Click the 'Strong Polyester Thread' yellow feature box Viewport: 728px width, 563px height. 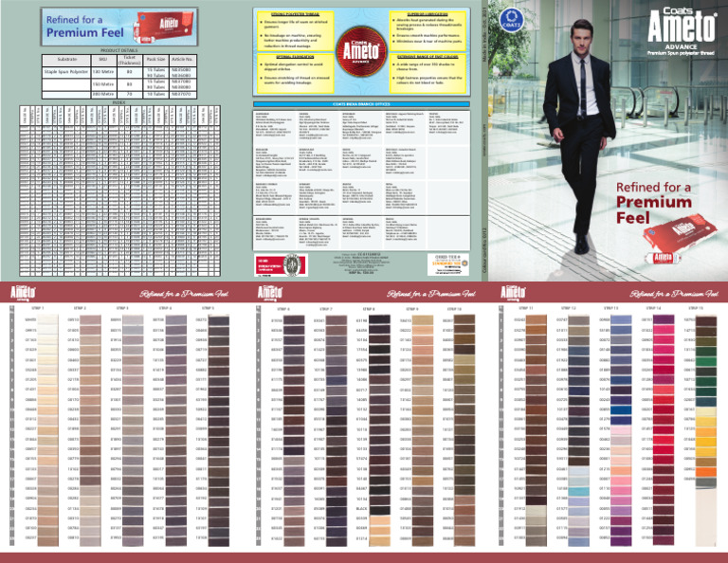[296, 30]
